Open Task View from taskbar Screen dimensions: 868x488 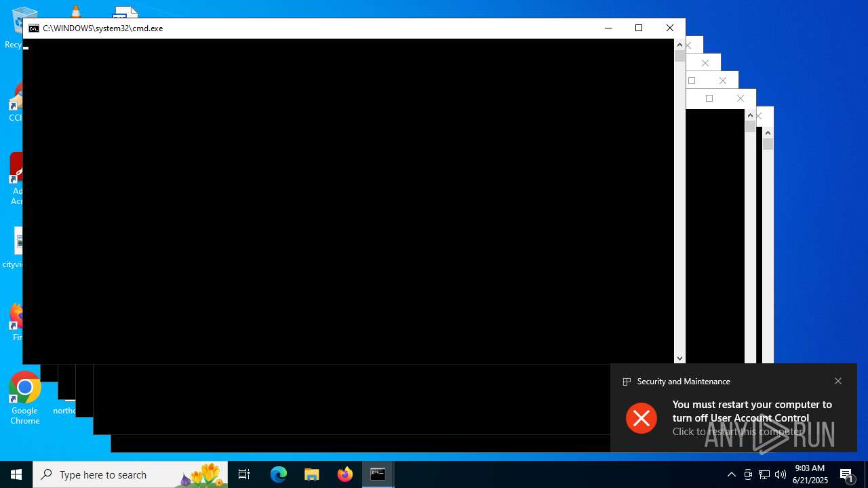point(244,474)
